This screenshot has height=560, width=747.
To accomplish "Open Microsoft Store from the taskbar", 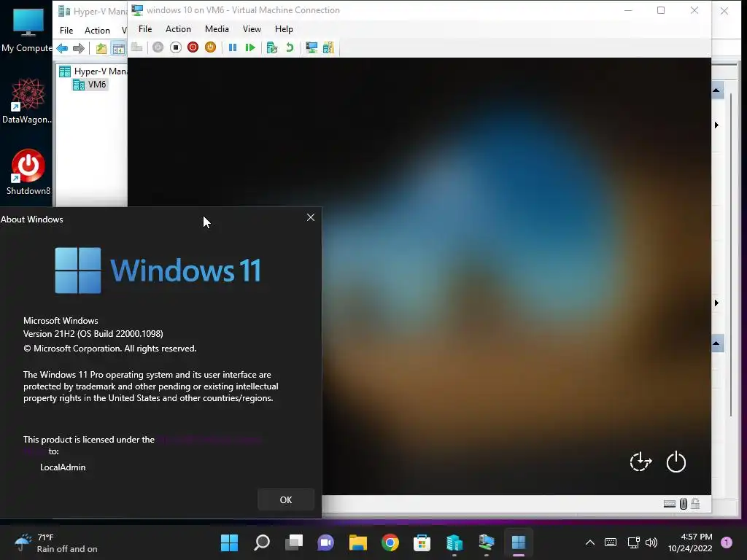I will [x=422, y=542].
